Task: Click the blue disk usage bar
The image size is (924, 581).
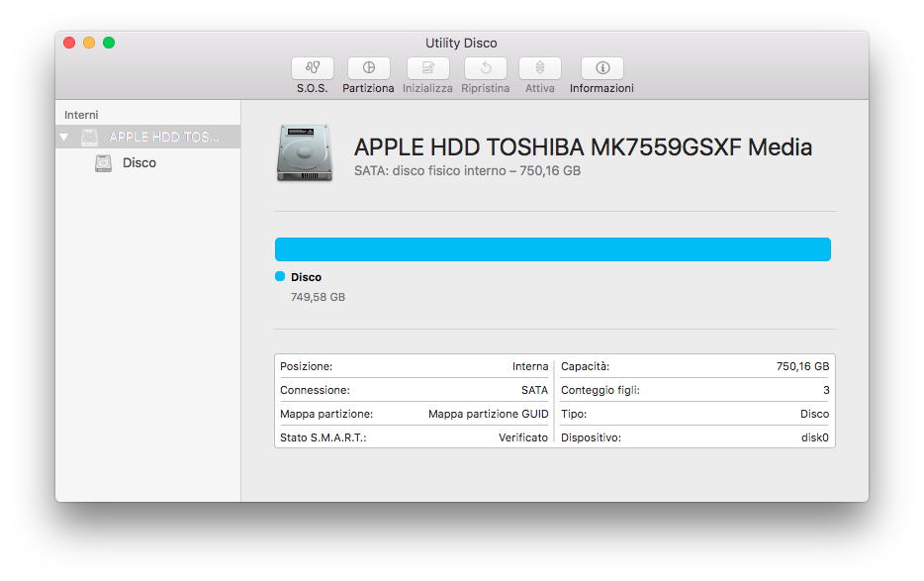Action: [x=552, y=249]
